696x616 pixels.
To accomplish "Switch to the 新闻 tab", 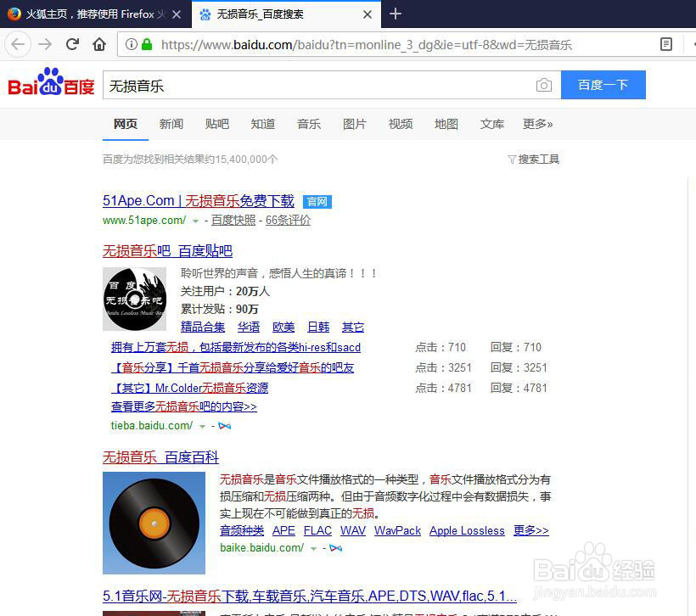I will click(171, 124).
